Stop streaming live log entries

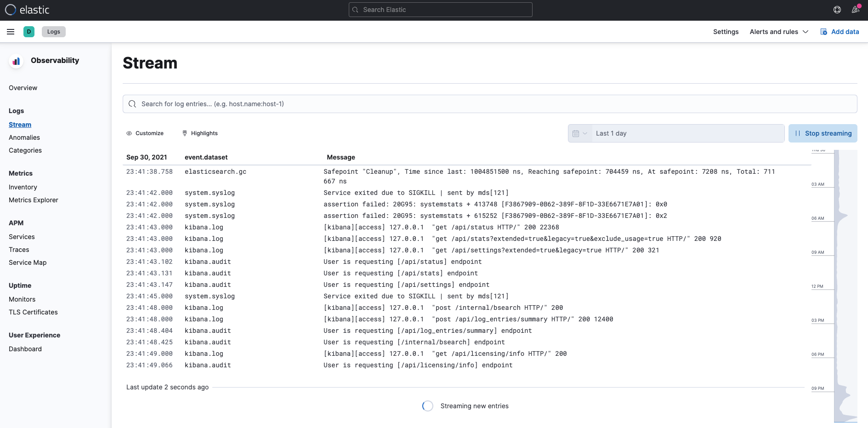[823, 133]
